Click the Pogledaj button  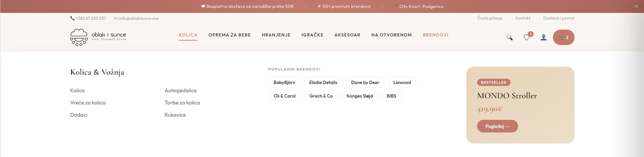click(497, 126)
